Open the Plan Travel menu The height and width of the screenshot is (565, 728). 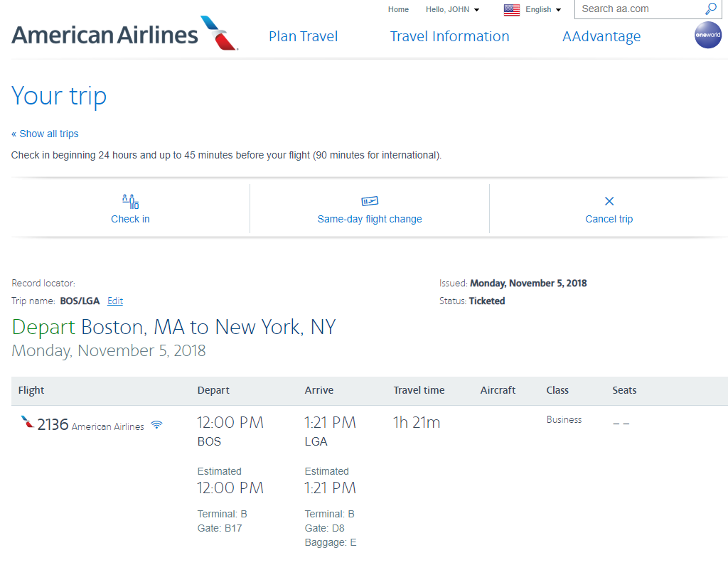[x=303, y=36]
